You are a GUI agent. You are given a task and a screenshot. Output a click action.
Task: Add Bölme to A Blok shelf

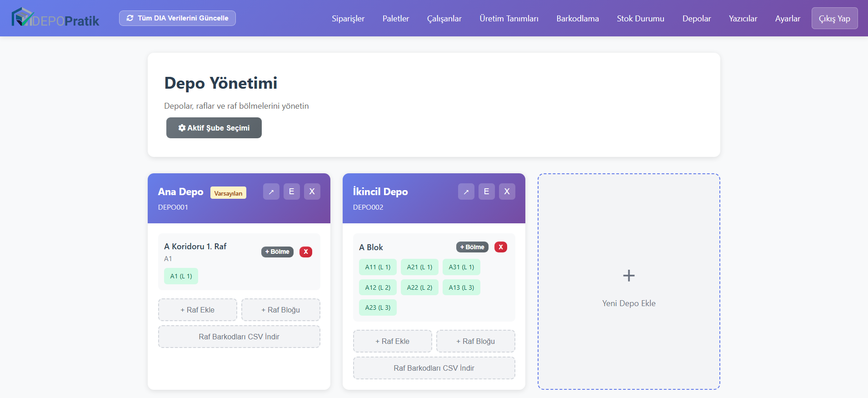pyautogui.click(x=472, y=247)
